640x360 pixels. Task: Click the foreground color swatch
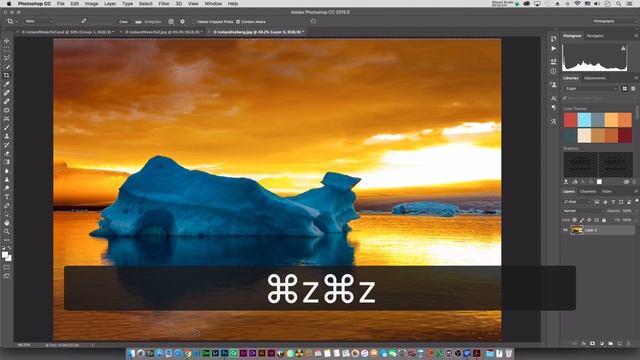5,255
